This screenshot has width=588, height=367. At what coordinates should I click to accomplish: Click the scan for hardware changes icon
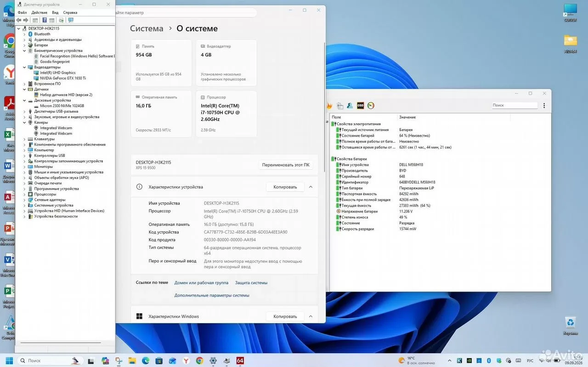click(60, 20)
